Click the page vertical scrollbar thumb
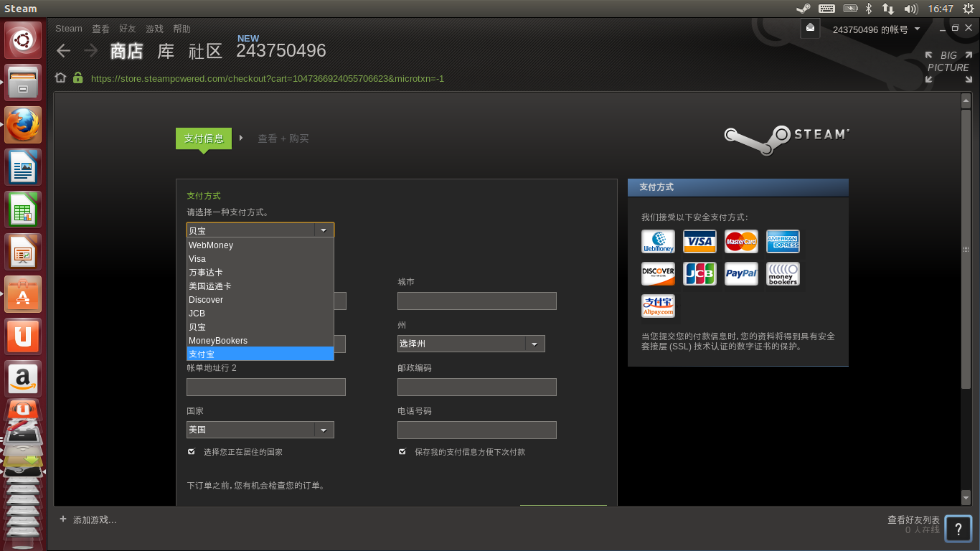The image size is (980, 551). coord(966,249)
